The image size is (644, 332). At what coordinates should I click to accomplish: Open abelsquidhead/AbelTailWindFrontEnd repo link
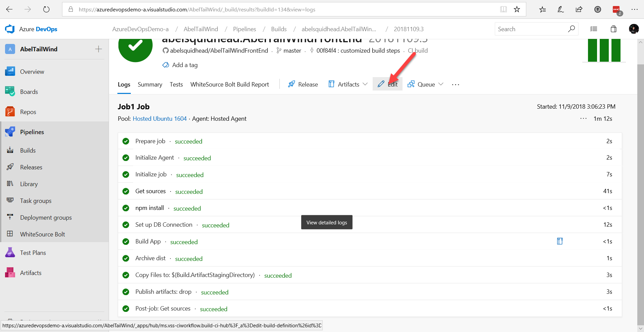219,51
